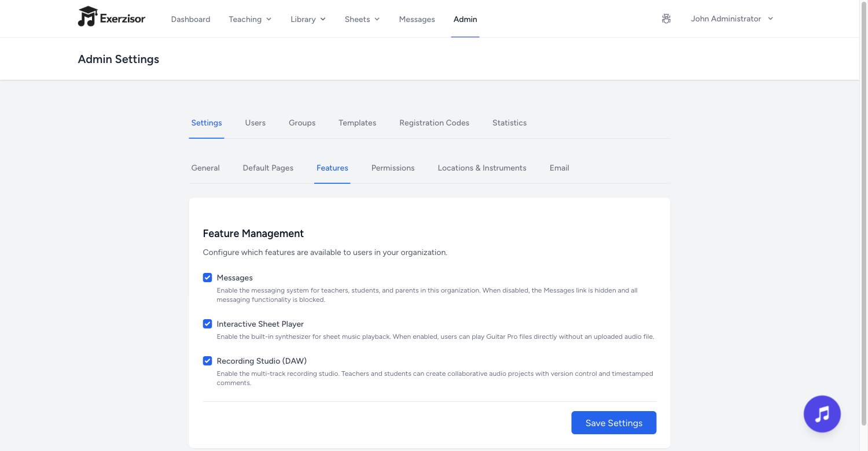Click the Admin Settings page title
Image resolution: width=868 pixels, height=451 pixels.
click(x=118, y=59)
